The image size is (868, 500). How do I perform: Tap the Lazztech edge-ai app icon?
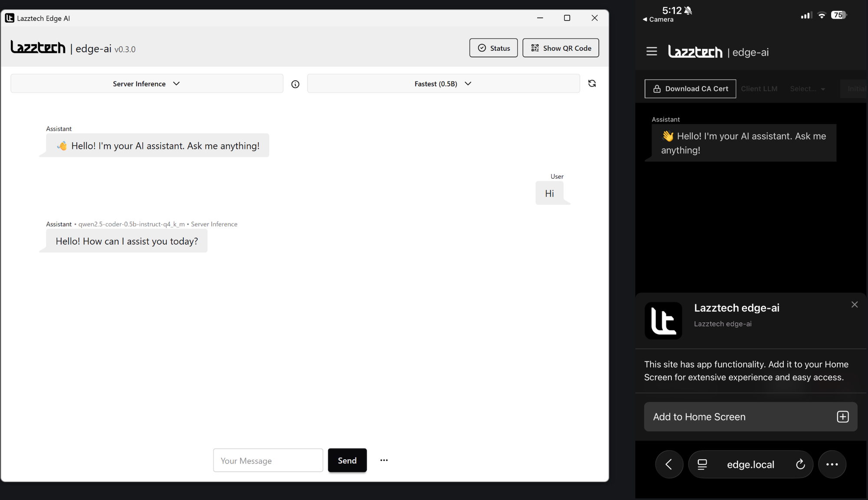click(x=663, y=321)
